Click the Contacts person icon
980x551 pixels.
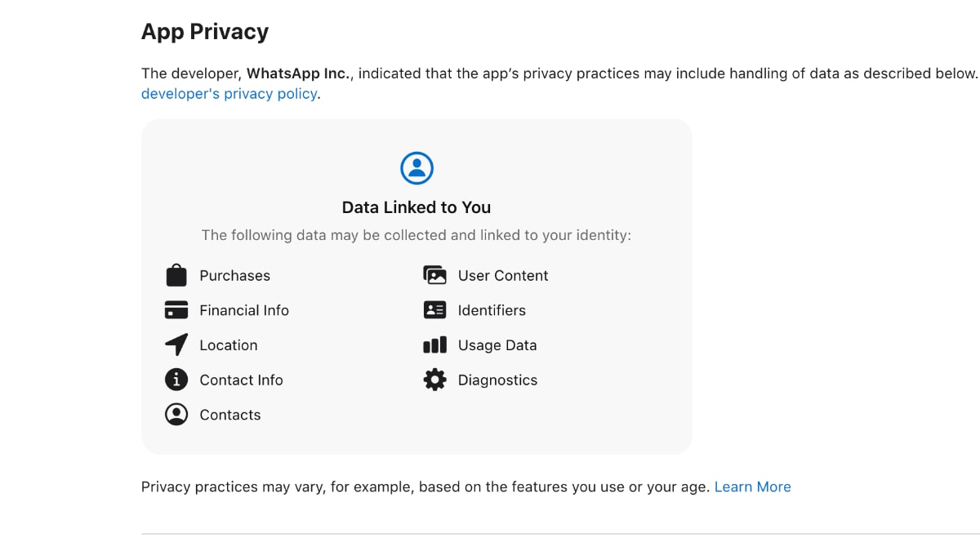coord(176,415)
